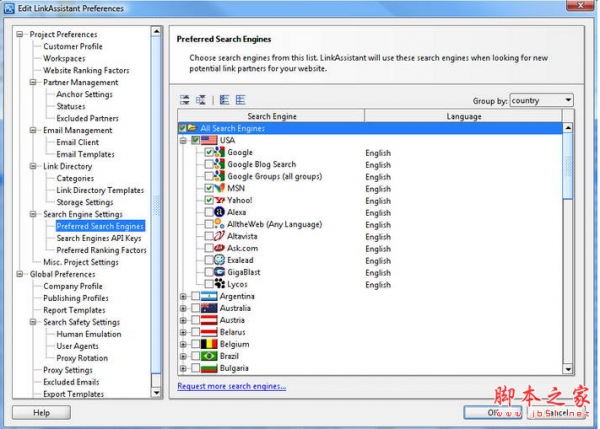Click the Bulgaria flag icon
Viewport: 600px width, 429px height.
tap(209, 368)
